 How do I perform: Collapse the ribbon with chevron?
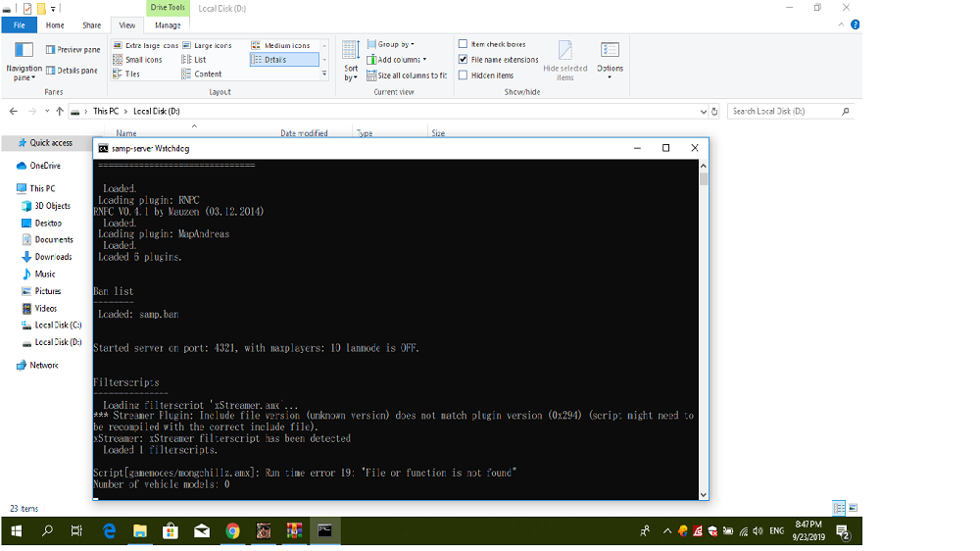tap(841, 25)
